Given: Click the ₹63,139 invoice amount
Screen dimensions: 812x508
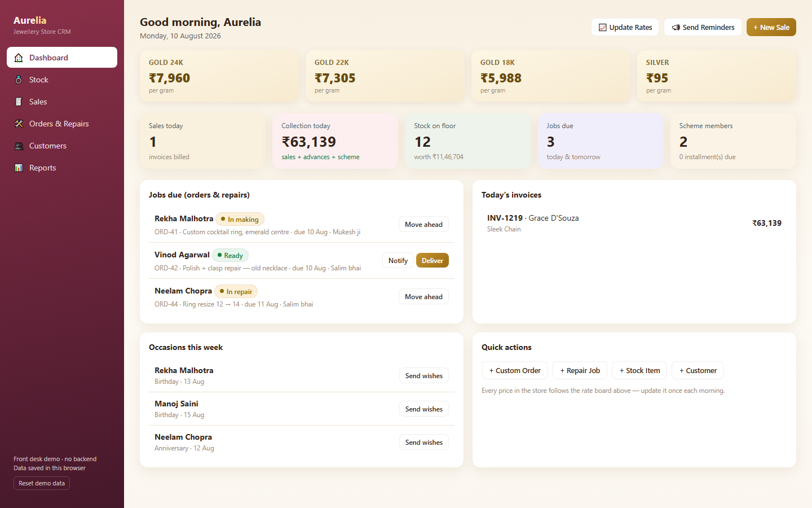Looking at the screenshot, I should [x=767, y=223].
